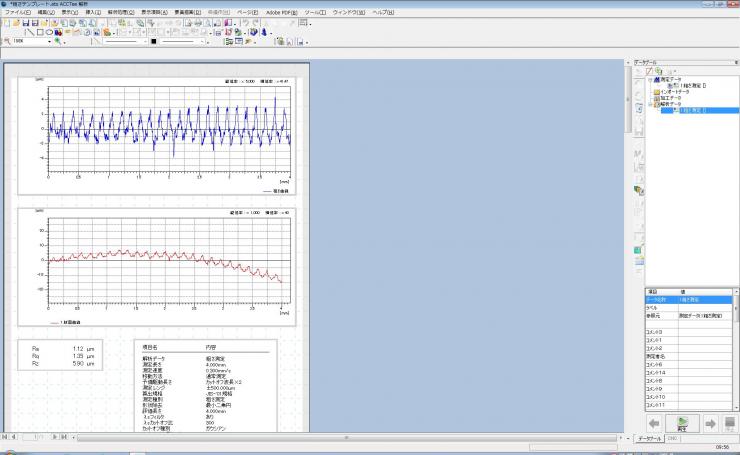Go to the first page
Image resolution: width=740 pixels, height=455 pixels.
coord(5,437)
